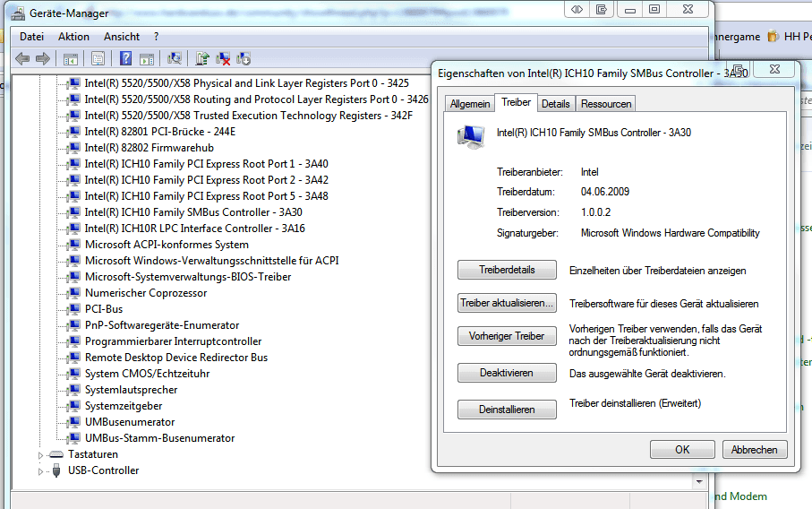
Task: Open the Ressourcen tab
Action: (606, 104)
